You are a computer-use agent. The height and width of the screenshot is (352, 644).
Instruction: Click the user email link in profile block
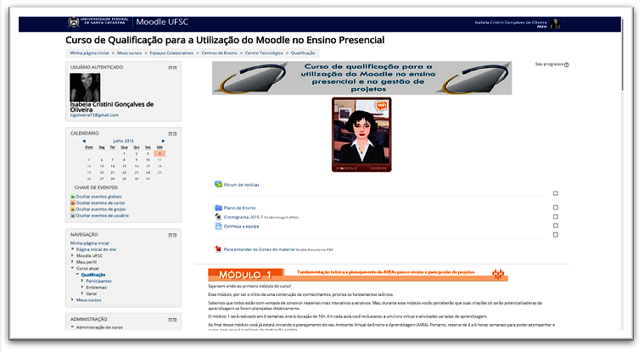(94, 115)
